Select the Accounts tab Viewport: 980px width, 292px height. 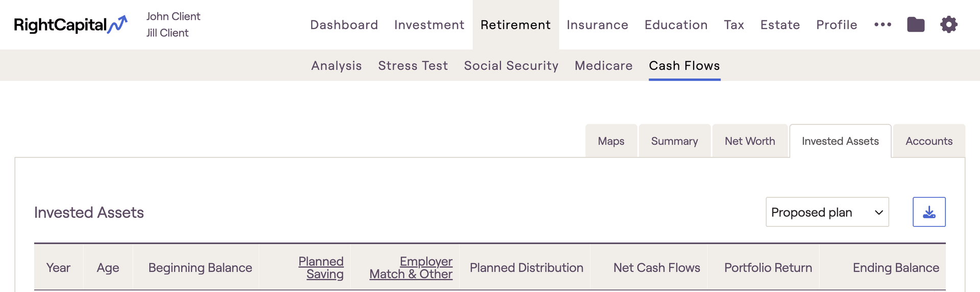(928, 141)
